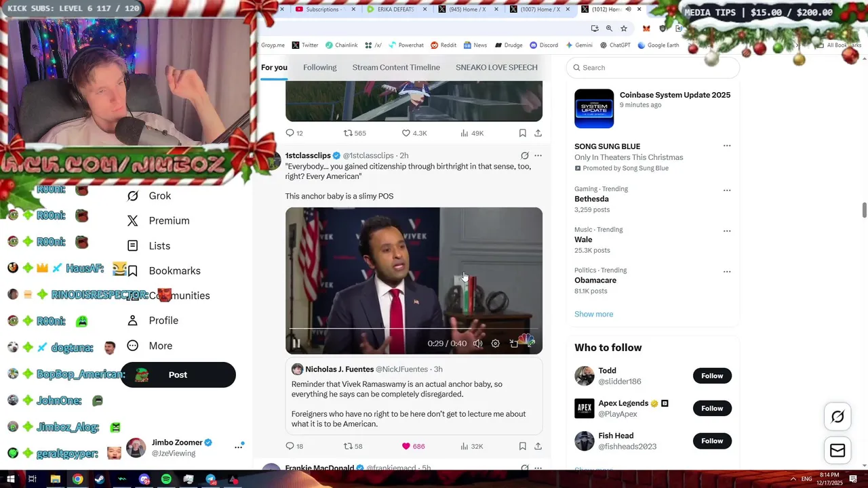Share the post with 32K views

point(538,447)
